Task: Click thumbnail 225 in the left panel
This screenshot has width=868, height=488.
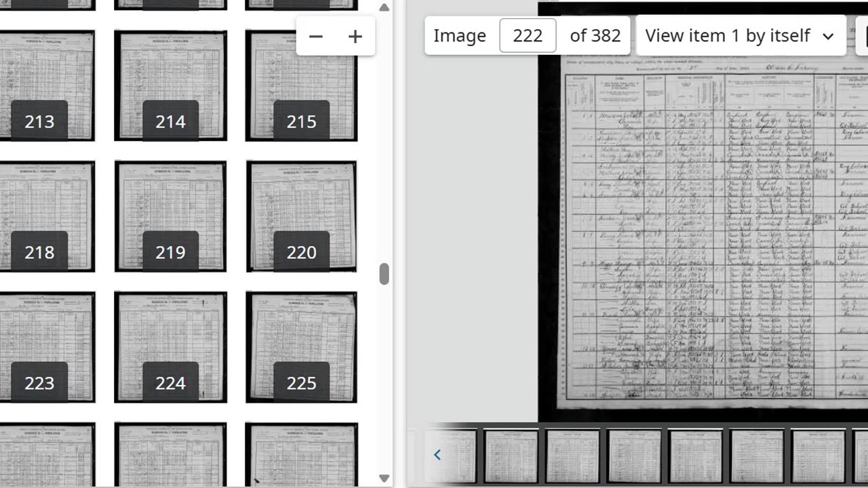Action: point(301,346)
